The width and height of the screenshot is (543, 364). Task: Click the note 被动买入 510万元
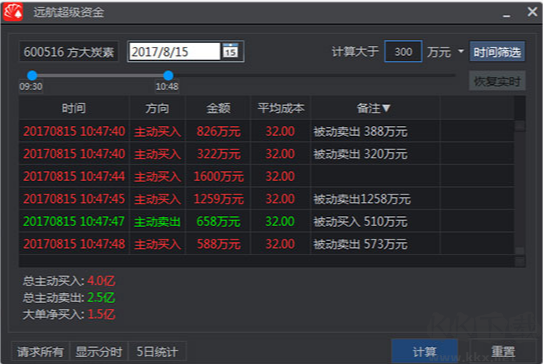pos(360,222)
